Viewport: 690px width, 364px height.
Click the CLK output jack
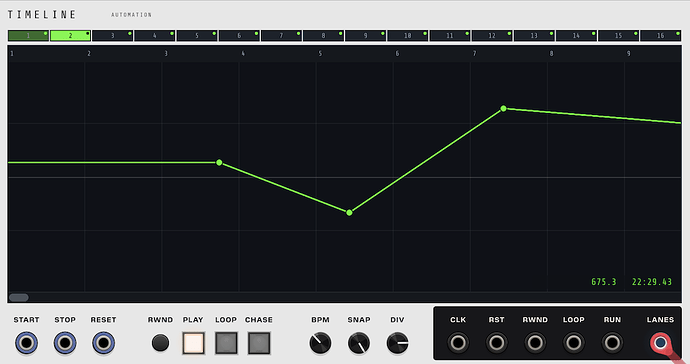pyautogui.click(x=458, y=342)
